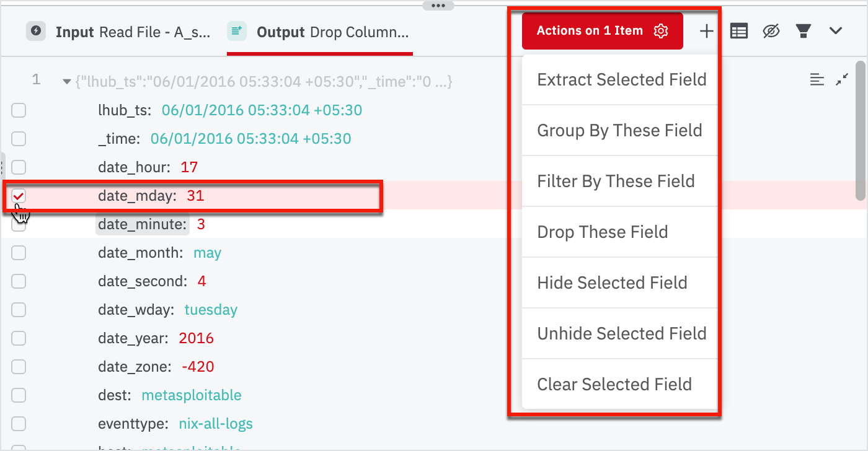Choose Unhide Selected Field
Viewport: 868px width, 451px height.
coord(620,333)
